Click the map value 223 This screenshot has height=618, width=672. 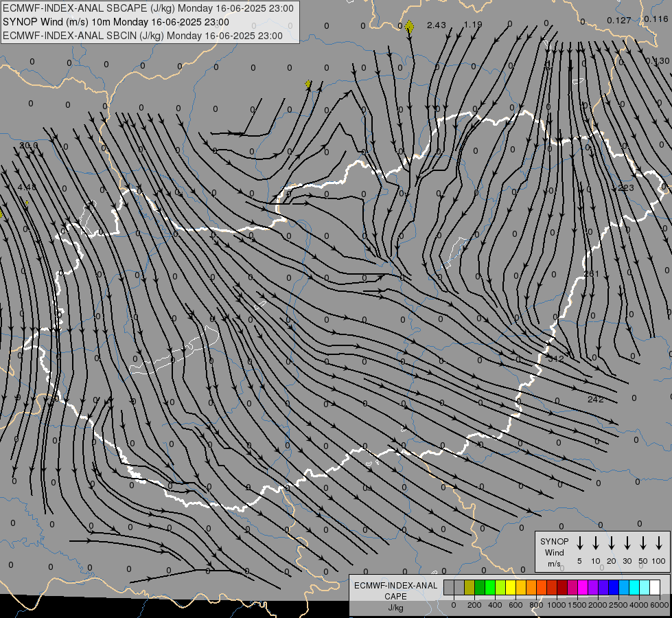coord(626,188)
